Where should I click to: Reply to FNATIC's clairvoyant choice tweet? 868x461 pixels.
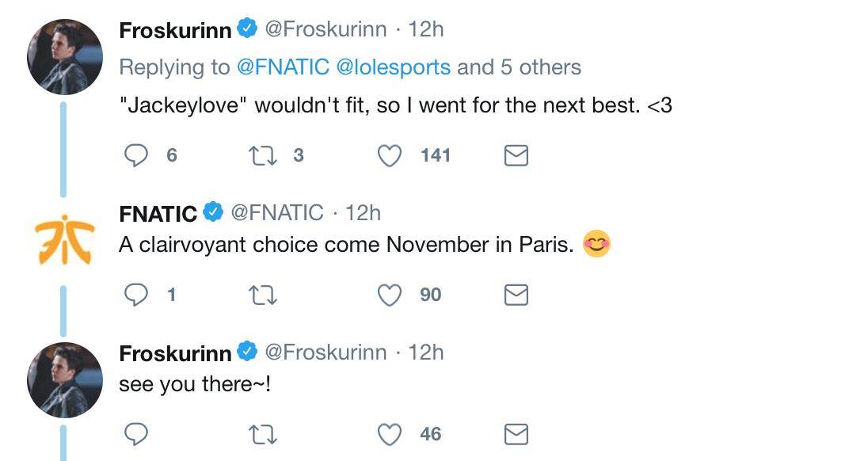(x=137, y=295)
